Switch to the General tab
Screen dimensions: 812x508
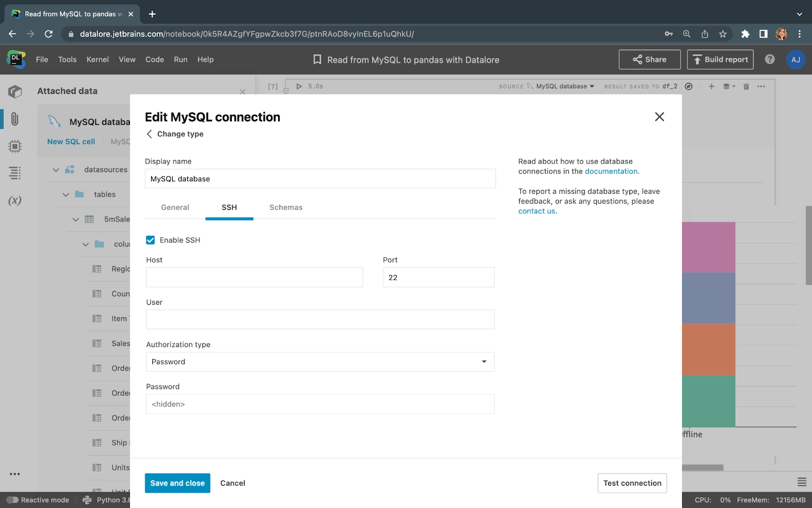coord(175,207)
